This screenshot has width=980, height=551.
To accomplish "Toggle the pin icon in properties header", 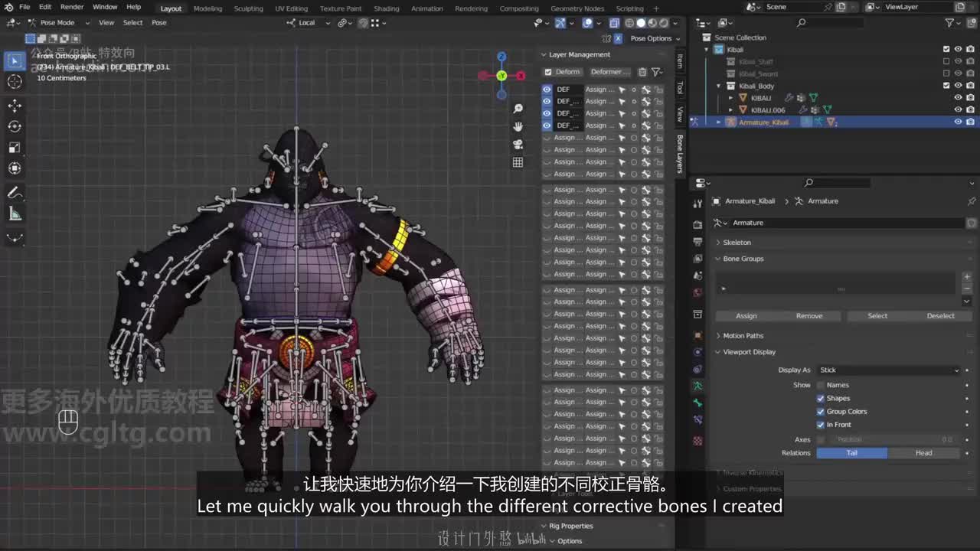I will click(x=972, y=201).
